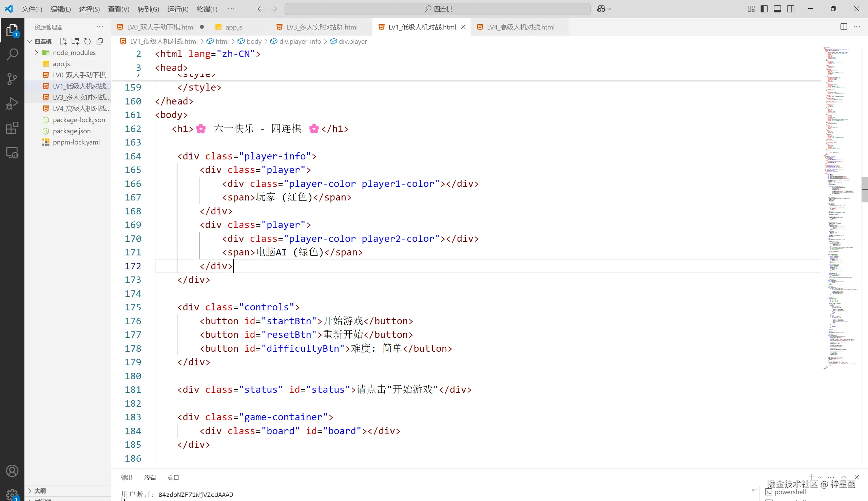
Task: Toggle the secondary side bar
Action: click(x=791, y=8)
